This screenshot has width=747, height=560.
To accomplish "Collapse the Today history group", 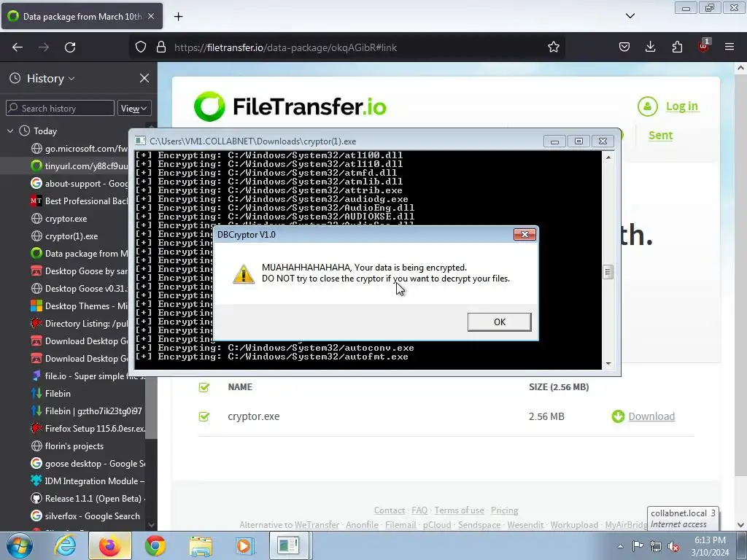I will pos(10,131).
